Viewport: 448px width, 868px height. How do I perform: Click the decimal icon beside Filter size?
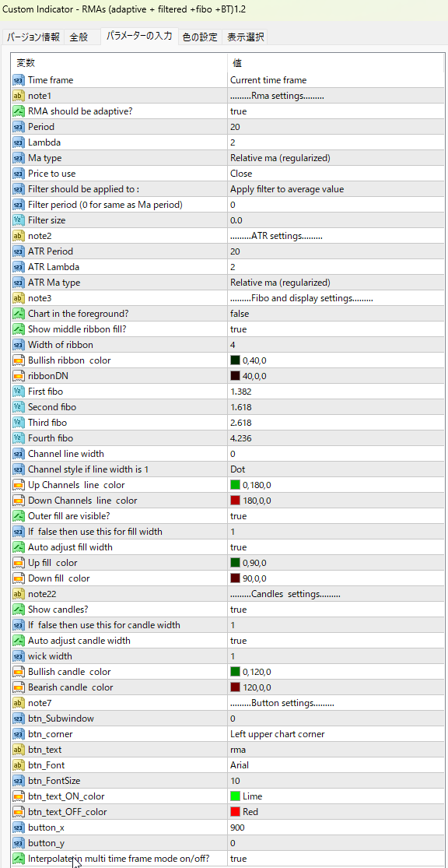18,220
